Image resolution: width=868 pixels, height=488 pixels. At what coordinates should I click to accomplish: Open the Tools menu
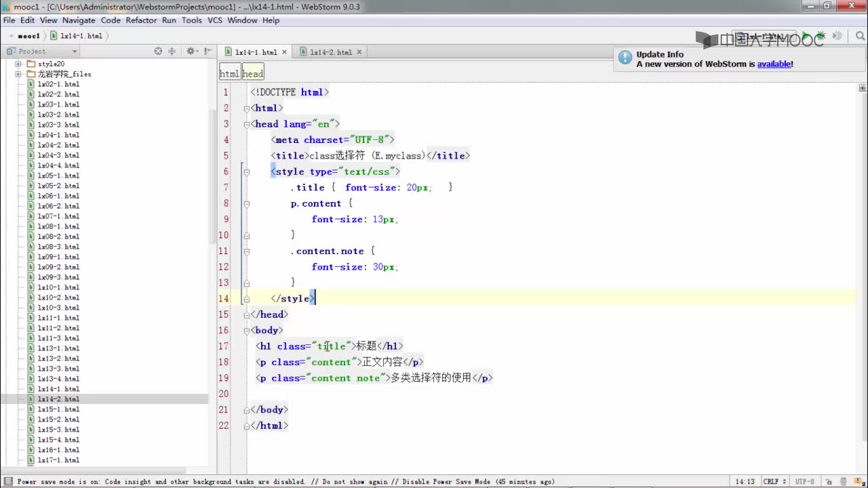tap(192, 20)
